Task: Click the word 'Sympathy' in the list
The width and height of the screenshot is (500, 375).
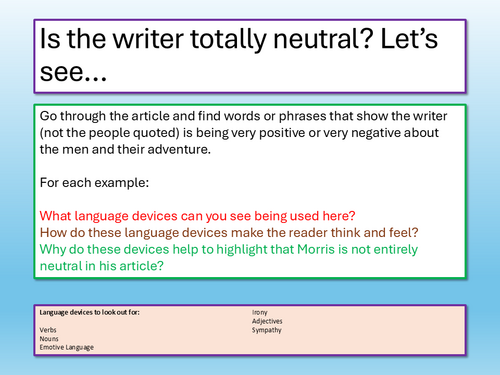Action: pos(267,330)
